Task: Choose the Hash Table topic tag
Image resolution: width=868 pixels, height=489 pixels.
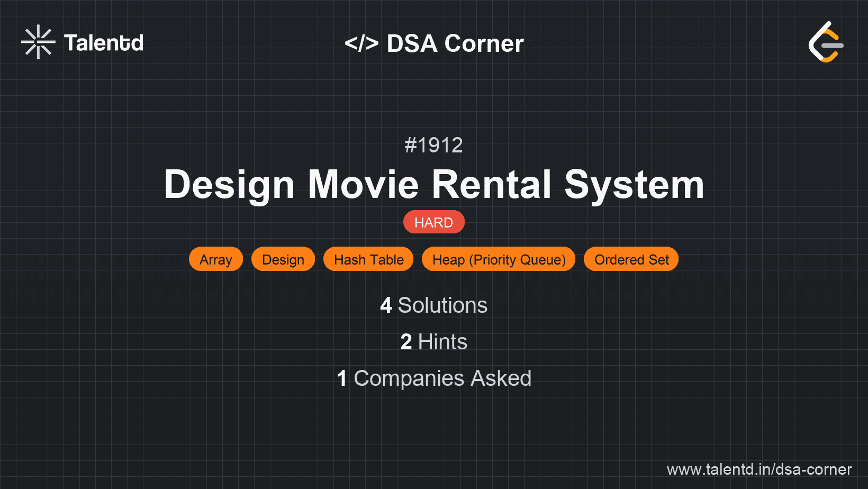Action: (368, 259)
